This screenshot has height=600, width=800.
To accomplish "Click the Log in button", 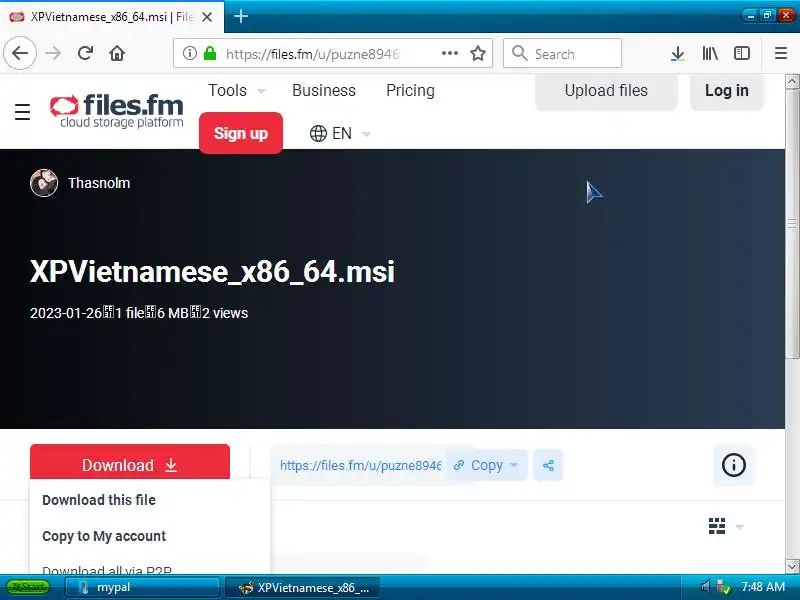I will (727, 91).
